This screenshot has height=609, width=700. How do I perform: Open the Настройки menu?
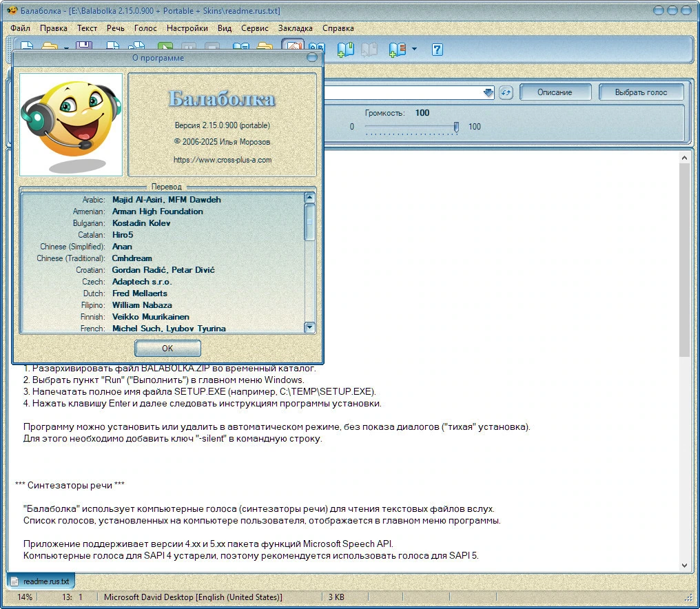[187, 28]
